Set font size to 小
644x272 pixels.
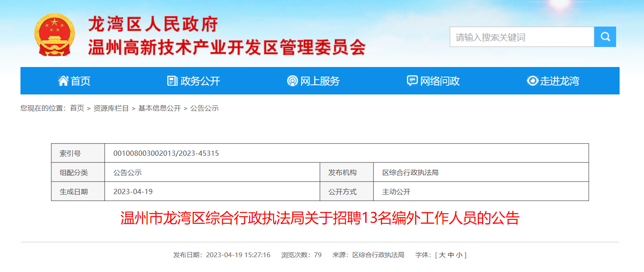pos(459,255)
